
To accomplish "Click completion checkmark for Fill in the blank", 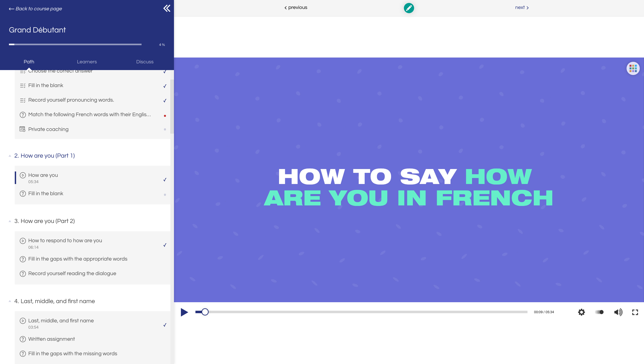I will [x=165, y=86].
